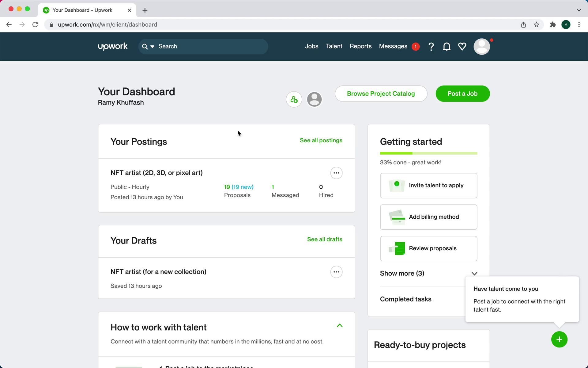Open the profile avatar in the header

[481, 47]
